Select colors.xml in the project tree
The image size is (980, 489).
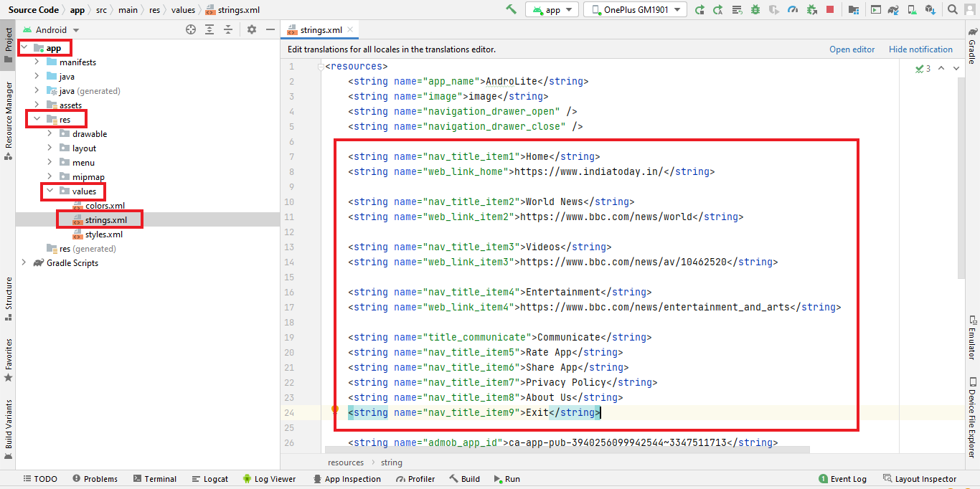coord(105,206)
